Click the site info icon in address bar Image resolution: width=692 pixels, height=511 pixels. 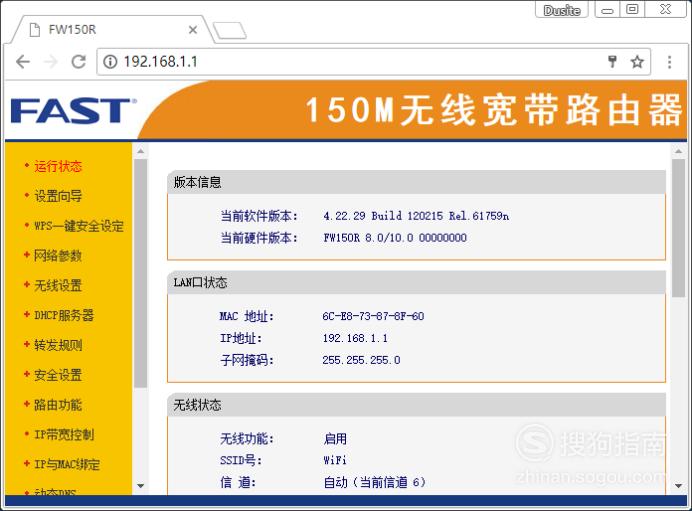pyautogui.click(x=110, y=62)
